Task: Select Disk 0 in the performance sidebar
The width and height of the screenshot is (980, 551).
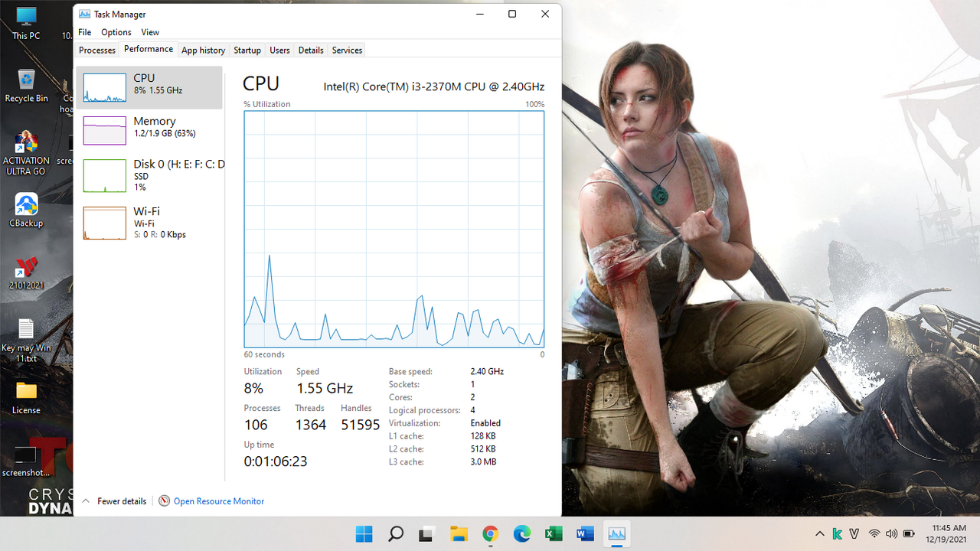Action: (x=149, y=175)
